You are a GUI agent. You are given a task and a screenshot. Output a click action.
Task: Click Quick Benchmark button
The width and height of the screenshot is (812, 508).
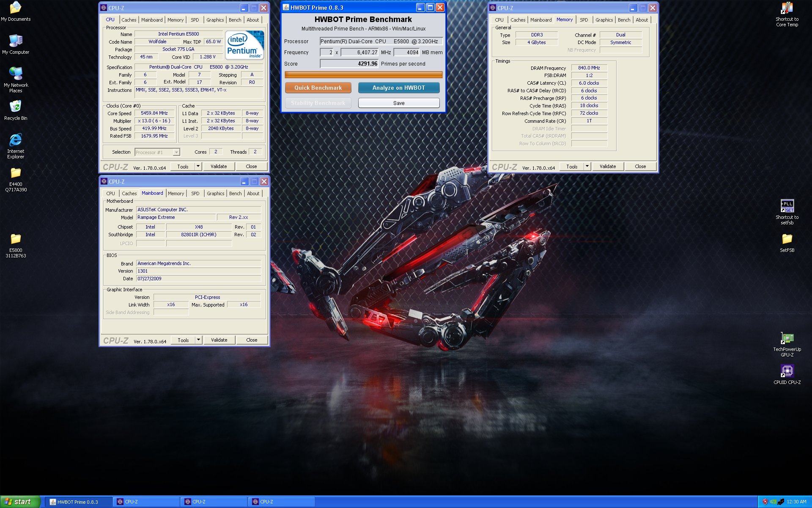point(318,88)
